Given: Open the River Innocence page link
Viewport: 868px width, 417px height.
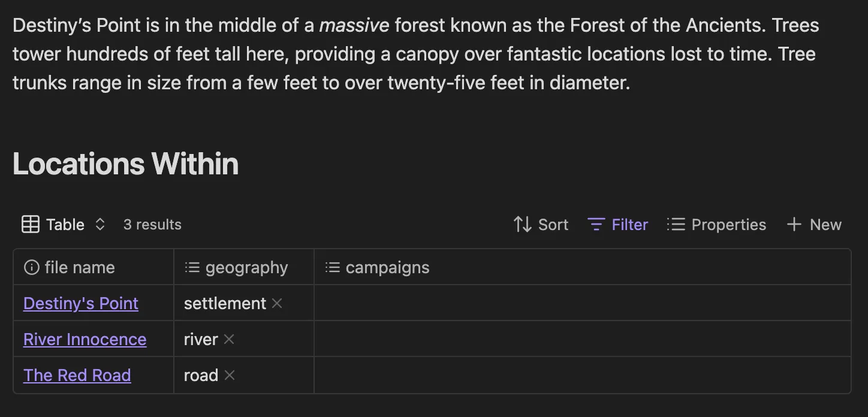Looking at the screenshot, I should [85, 339].
